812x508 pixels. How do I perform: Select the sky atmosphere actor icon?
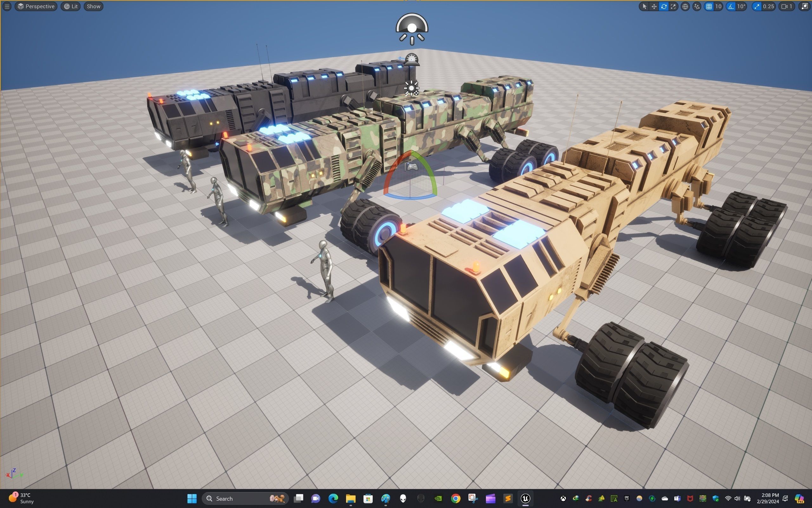(412, 59)
